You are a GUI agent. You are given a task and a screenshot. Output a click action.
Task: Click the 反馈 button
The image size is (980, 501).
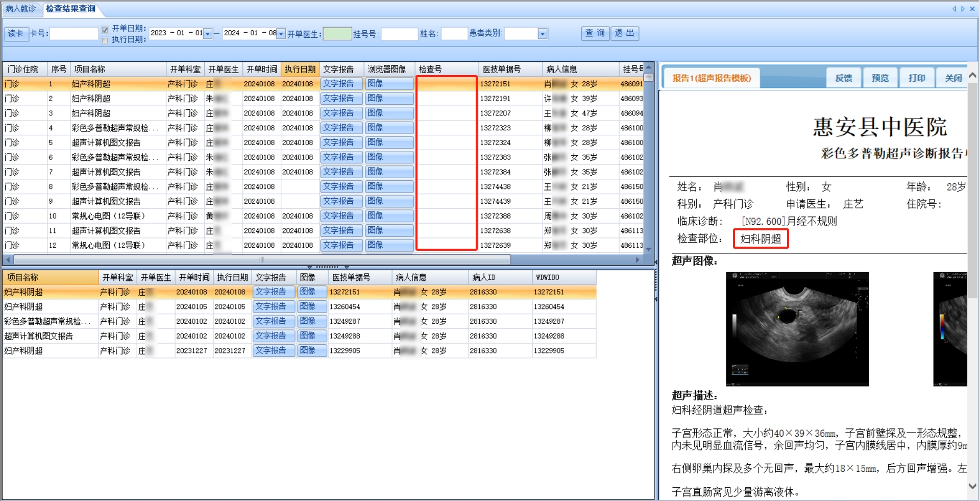[x=844, y=78]
